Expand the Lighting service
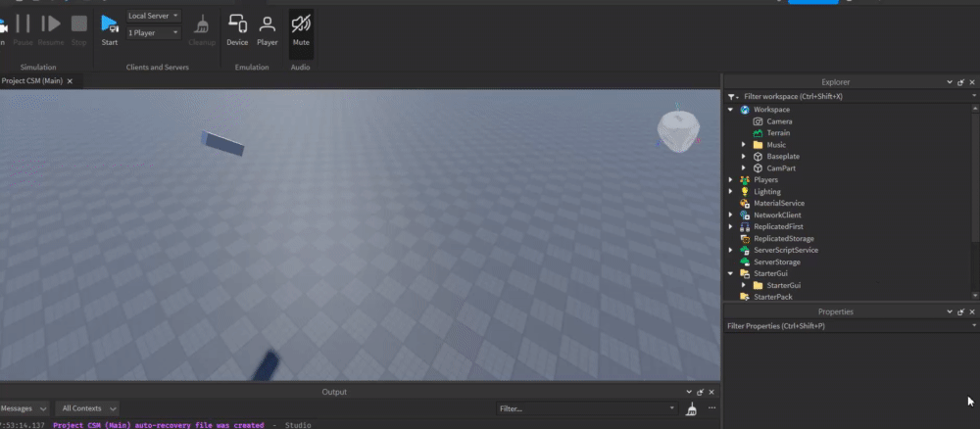 pos(730,192)
